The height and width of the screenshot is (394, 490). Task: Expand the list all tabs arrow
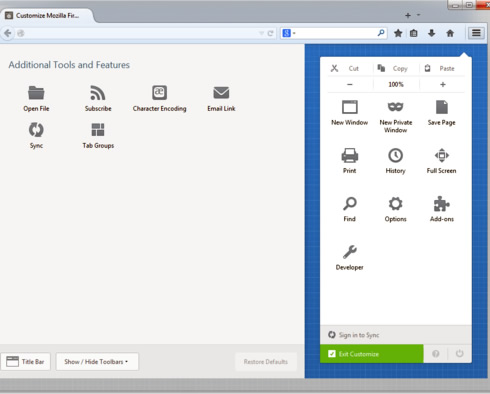pyautogui.click(x=419, y=15)
